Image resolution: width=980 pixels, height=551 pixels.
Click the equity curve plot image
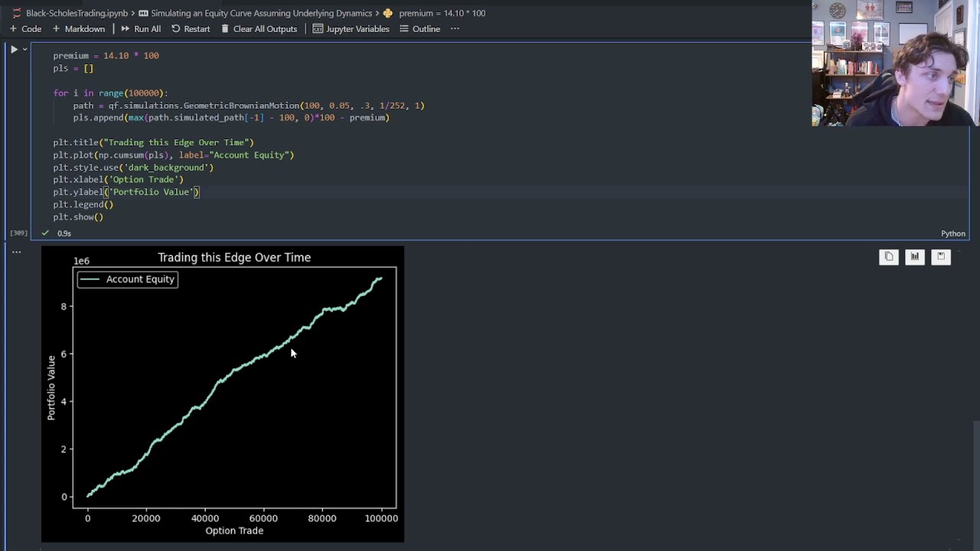tap(223, 394)
